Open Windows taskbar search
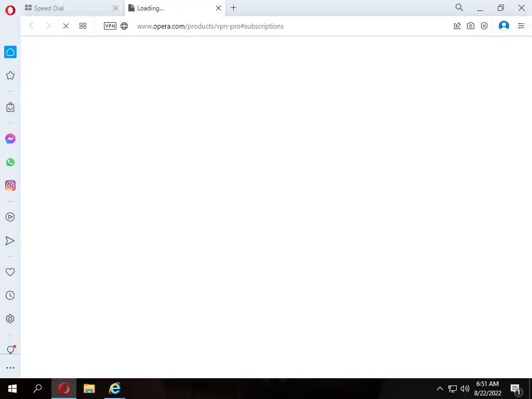This screenshot has width=532, height=399. (37, 389)
